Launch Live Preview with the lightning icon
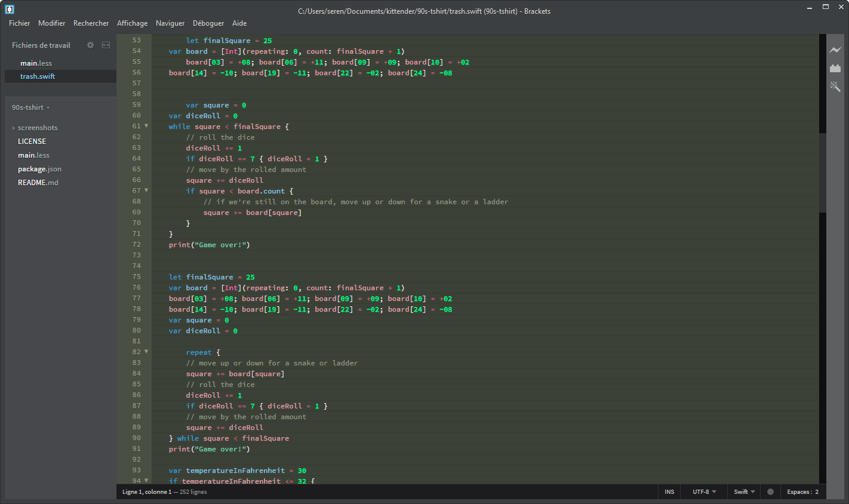 click(x=835, y=50)
